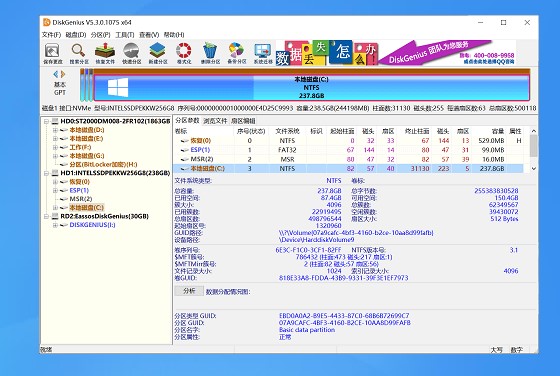Click the 16.0MB capacity cell
Viewport: 560px width, 376px height.
(x=493, y=159)
